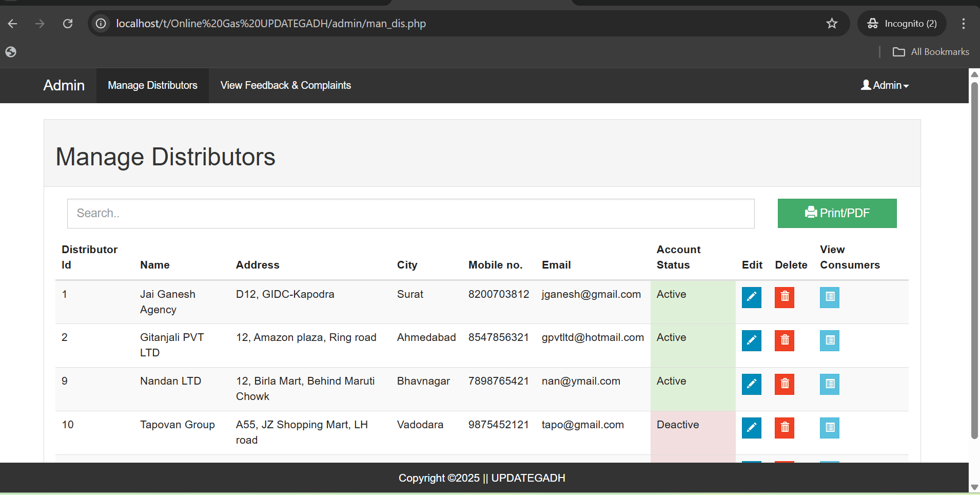Screen dimensions: 980x495
Task: Open the Manage Distributors tab
Action: click(152, 85)
